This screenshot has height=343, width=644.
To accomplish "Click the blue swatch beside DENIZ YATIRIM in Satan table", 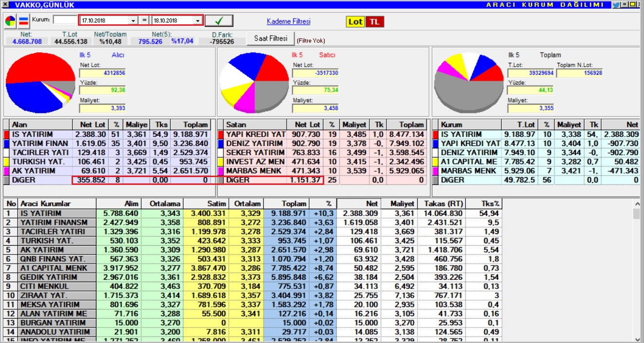I will (221, 144).
